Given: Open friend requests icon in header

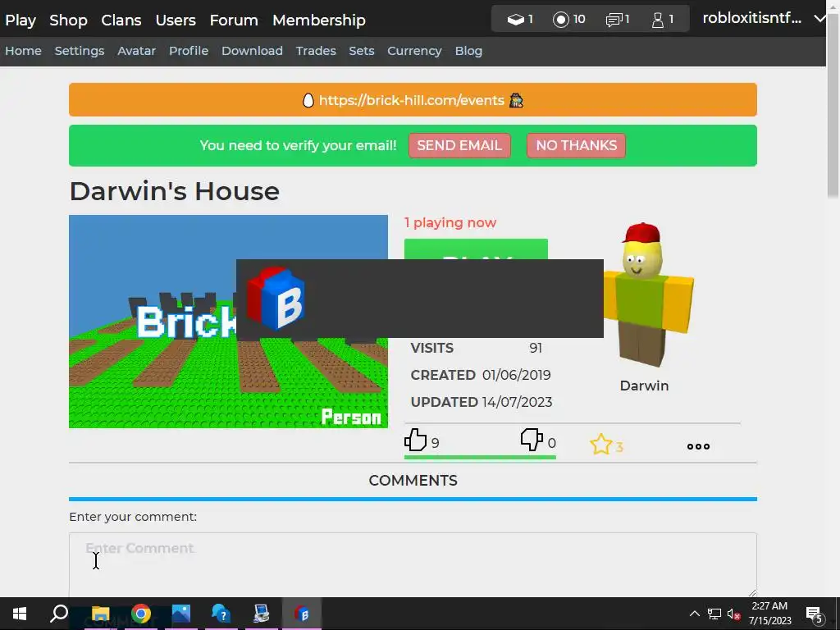Looking at the screenshot, I should 657,20.
